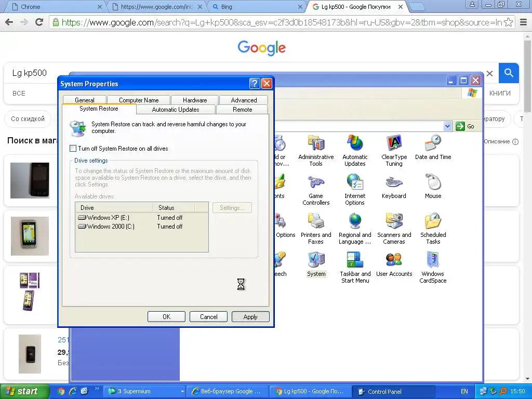The image size is (532, 399).
Task: Select Windows XP (E:) drive row
Action: 141,218
